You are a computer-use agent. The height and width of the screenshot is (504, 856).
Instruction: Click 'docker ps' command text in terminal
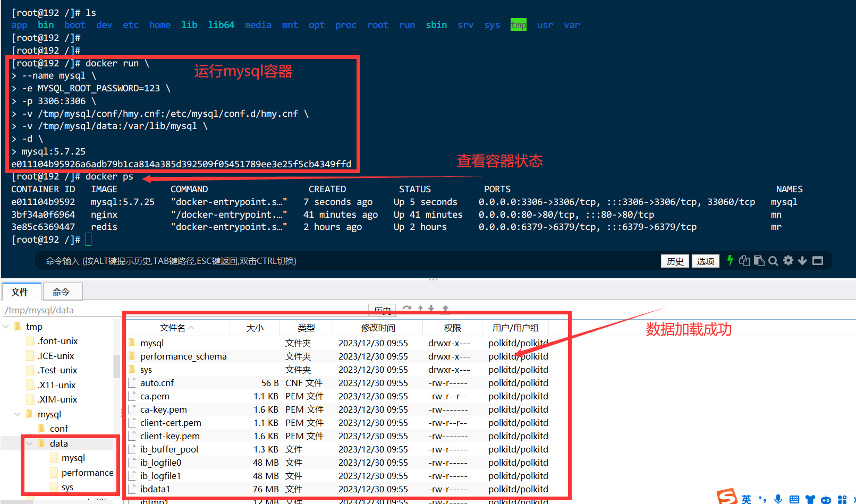pos(109,176)
